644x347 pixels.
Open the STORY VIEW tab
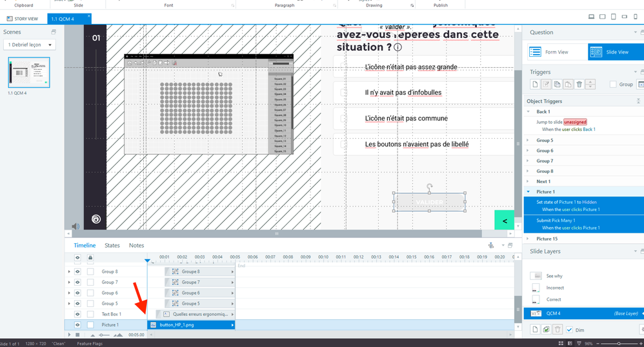[23, 19]
